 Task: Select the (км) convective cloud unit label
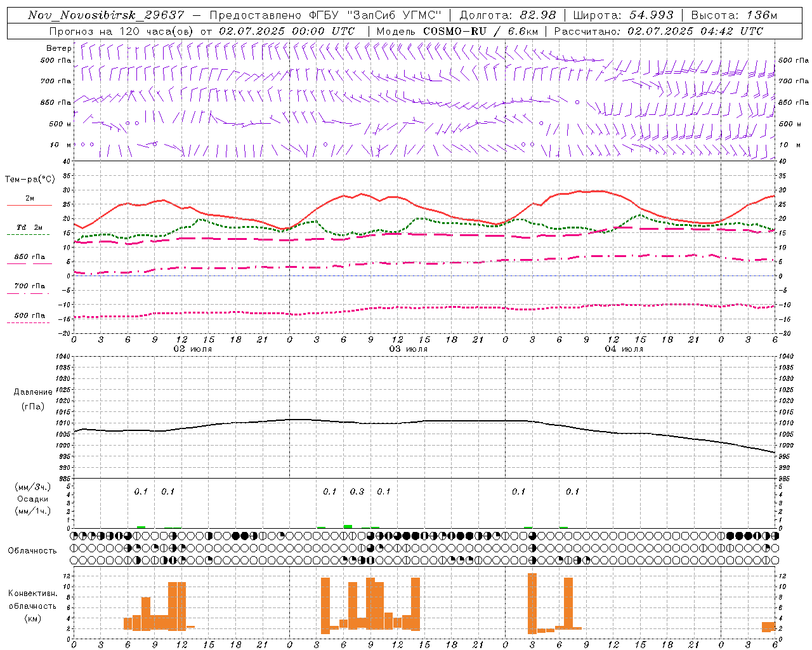pyautogui.click(x=33, y=618)
